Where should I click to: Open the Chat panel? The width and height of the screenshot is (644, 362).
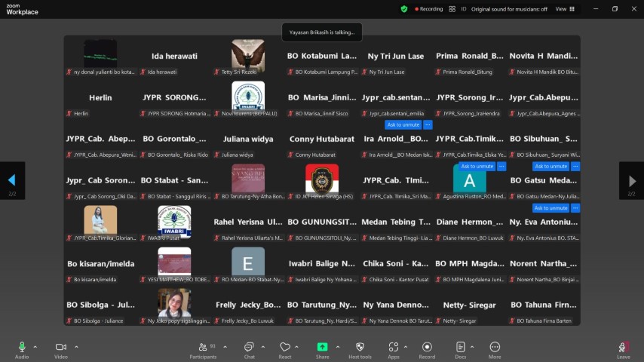[x=249, y=347]
